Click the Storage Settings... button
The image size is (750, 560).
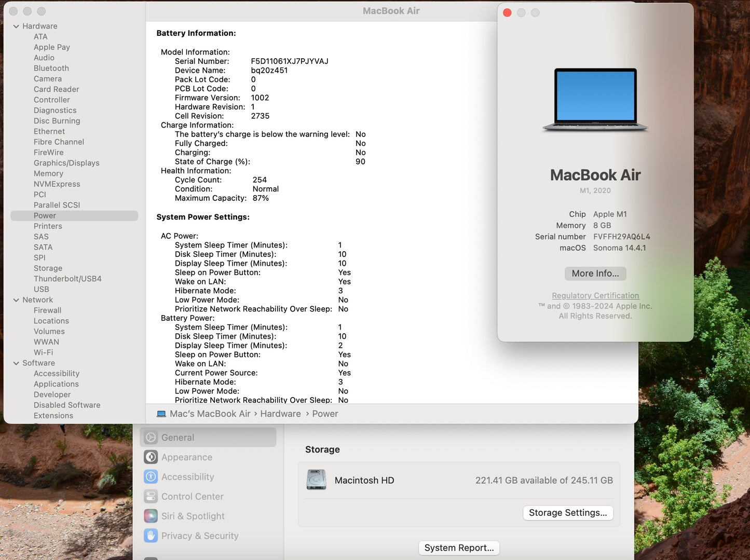[568, 513]
